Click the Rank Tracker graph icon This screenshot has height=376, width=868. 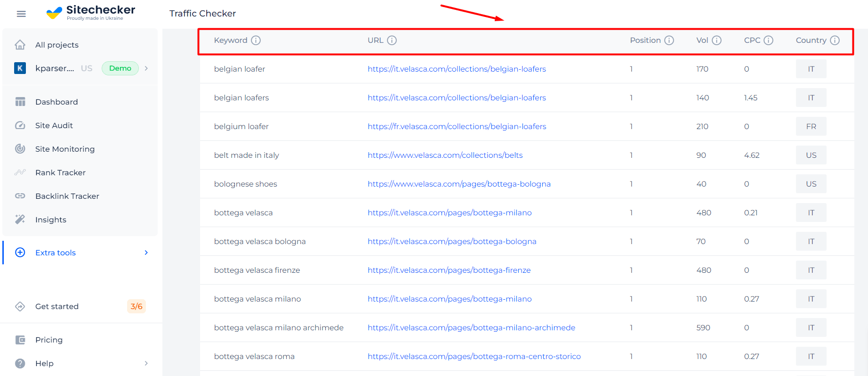pos(20,172)
